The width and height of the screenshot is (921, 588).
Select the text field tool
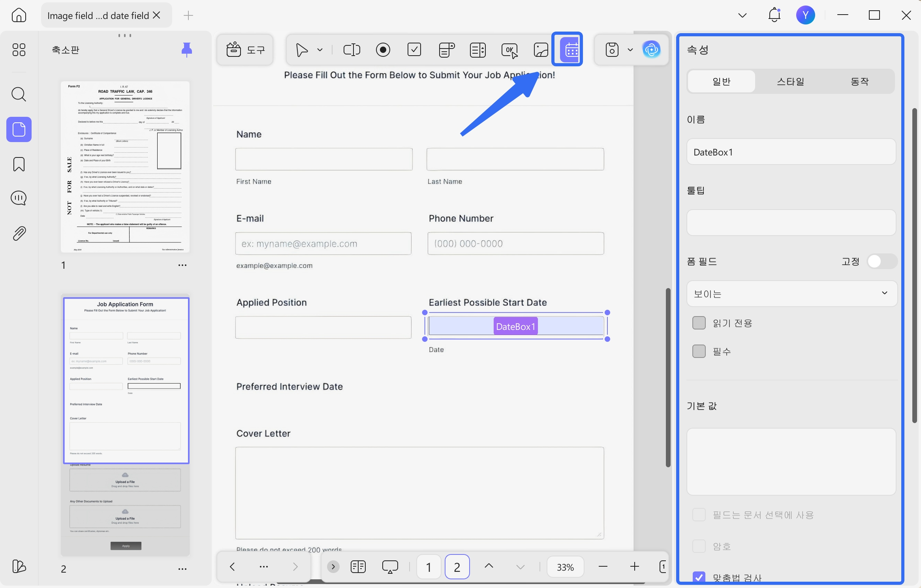point(351,50)
